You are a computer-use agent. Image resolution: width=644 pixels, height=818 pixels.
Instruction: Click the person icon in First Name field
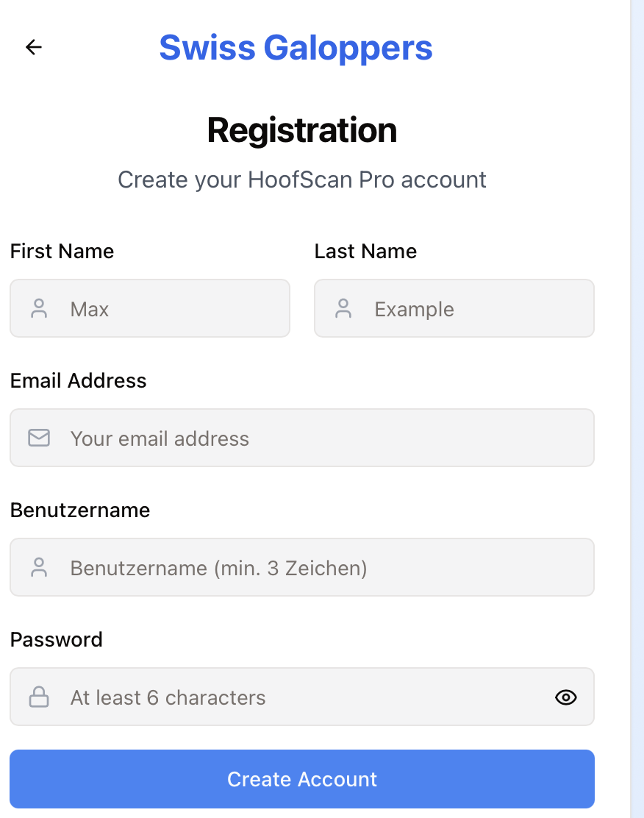[39, 308]
